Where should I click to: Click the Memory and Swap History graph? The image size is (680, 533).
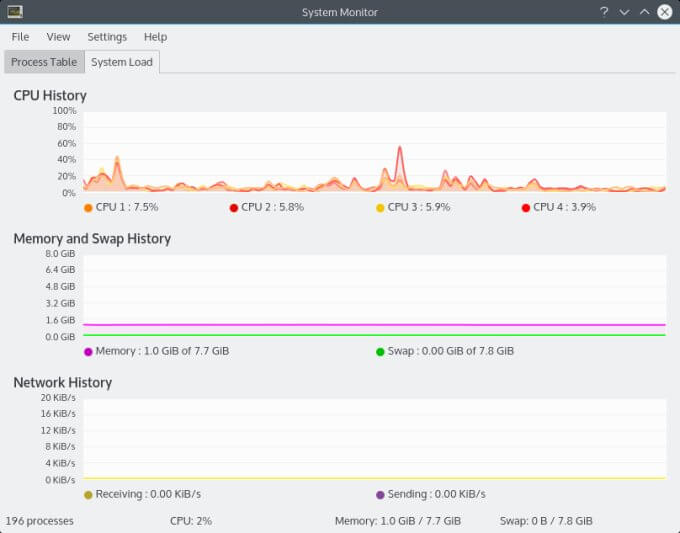375,296
